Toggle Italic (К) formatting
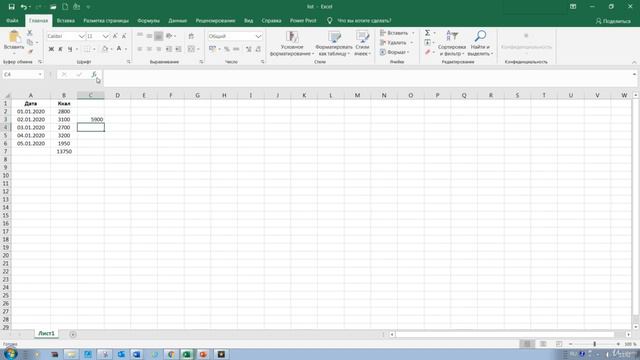The image size is (640, 360). pyautogui.click(x=60, y=49)
